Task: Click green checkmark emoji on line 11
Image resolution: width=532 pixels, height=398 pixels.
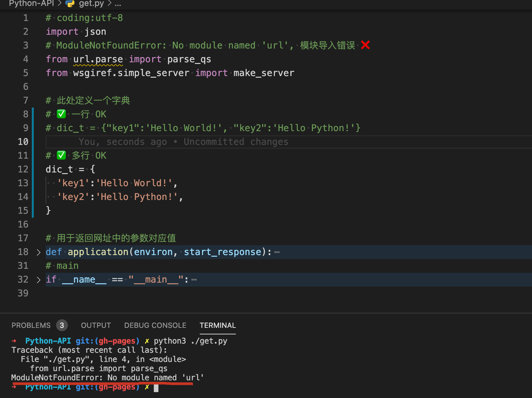Action: [x=61, y=155]
